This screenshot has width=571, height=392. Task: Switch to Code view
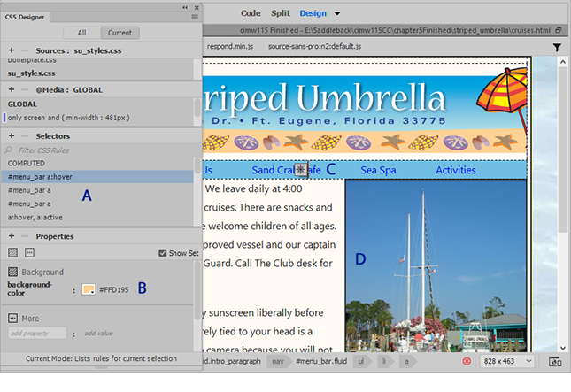point(251,13)
